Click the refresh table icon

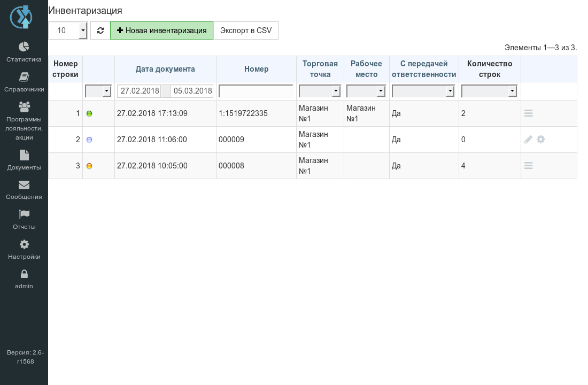click(100, 30)
